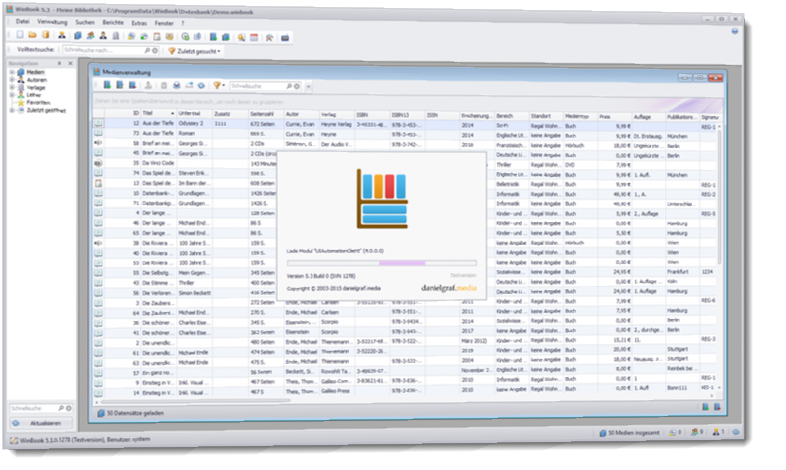The height and width of the screenshot is (470, 786).
Task: Click the 'November 2...' publication date cell
Action: 477,370
